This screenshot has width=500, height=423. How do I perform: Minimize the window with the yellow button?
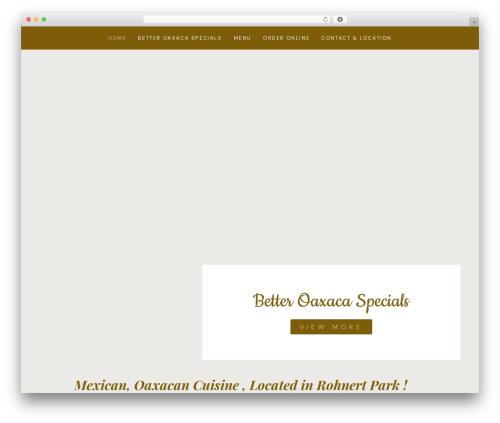tap(36, 20)
